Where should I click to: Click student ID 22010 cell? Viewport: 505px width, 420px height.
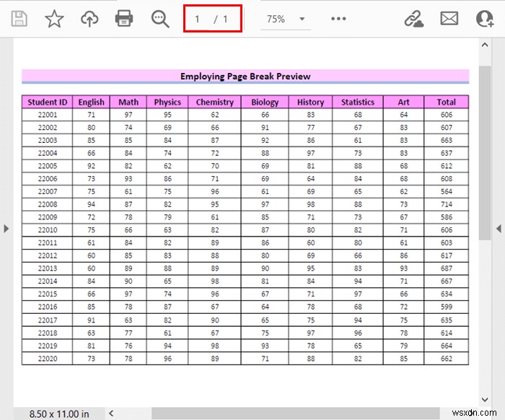[x=48, y=230]
